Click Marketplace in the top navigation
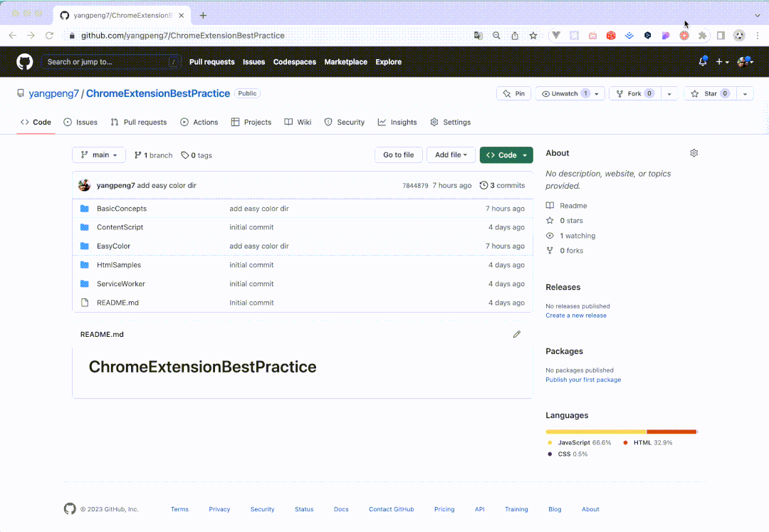The image size is (769, 532). [346, 62]
